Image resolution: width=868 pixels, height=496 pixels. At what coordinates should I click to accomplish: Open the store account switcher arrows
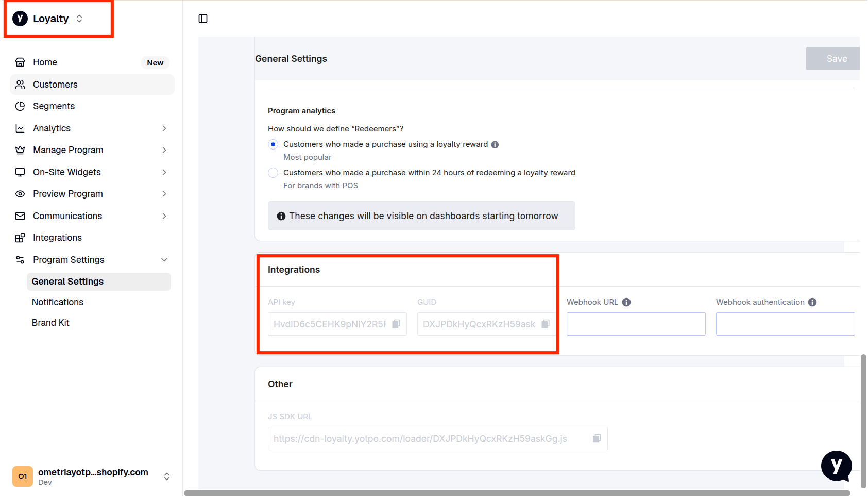167,476
